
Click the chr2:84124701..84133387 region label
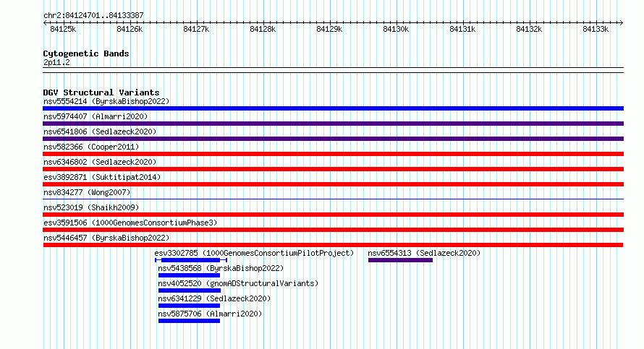pos(93,16)
